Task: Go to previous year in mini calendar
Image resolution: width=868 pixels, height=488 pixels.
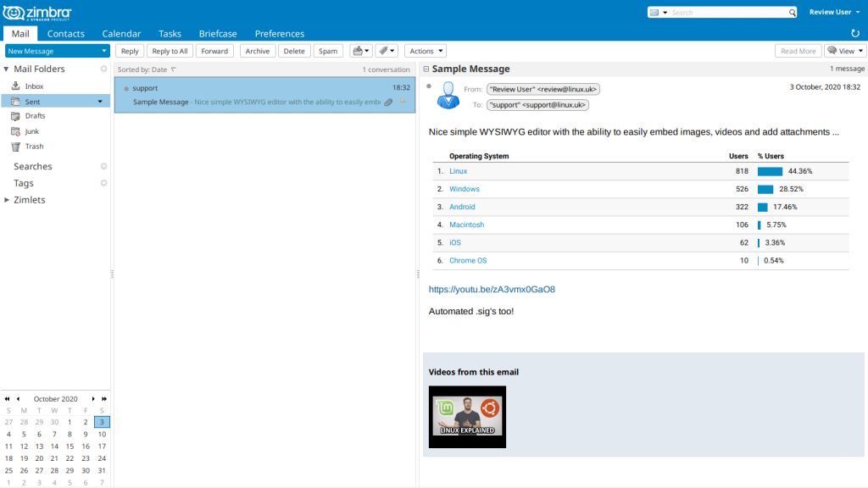Action: 7,399
